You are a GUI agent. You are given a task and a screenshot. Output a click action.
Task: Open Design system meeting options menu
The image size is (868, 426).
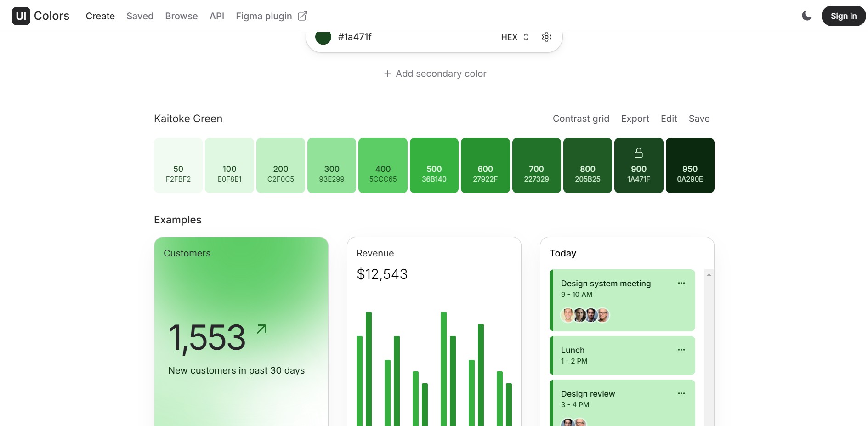(681, 283)
